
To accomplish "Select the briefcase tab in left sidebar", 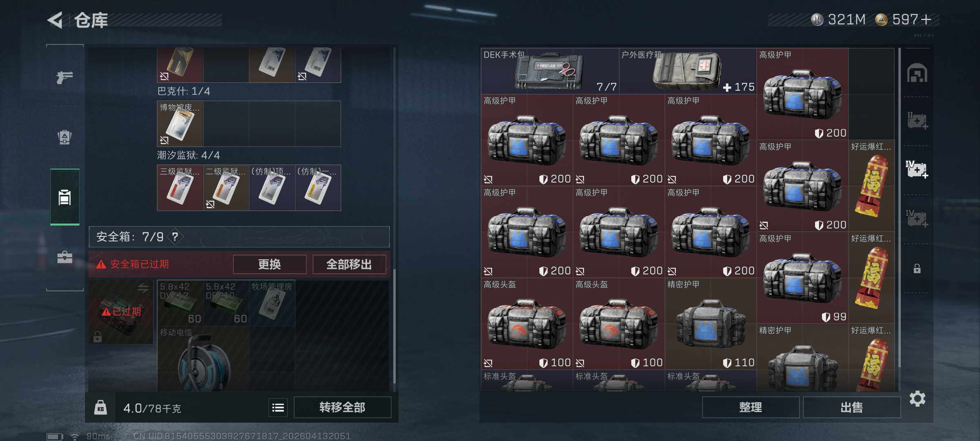I will (x=65, y=257).
